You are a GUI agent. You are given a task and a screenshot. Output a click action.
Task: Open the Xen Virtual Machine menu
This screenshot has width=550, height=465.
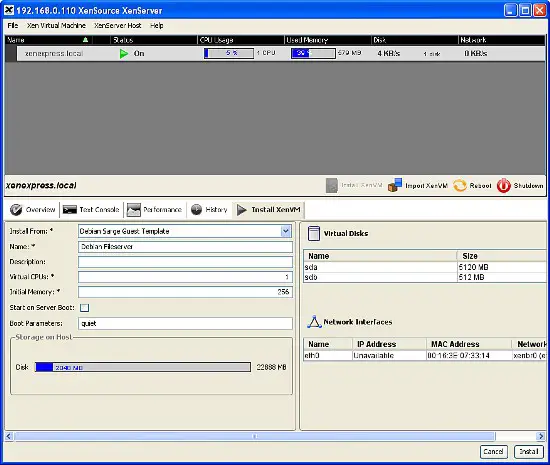click(x=56, y=26)
